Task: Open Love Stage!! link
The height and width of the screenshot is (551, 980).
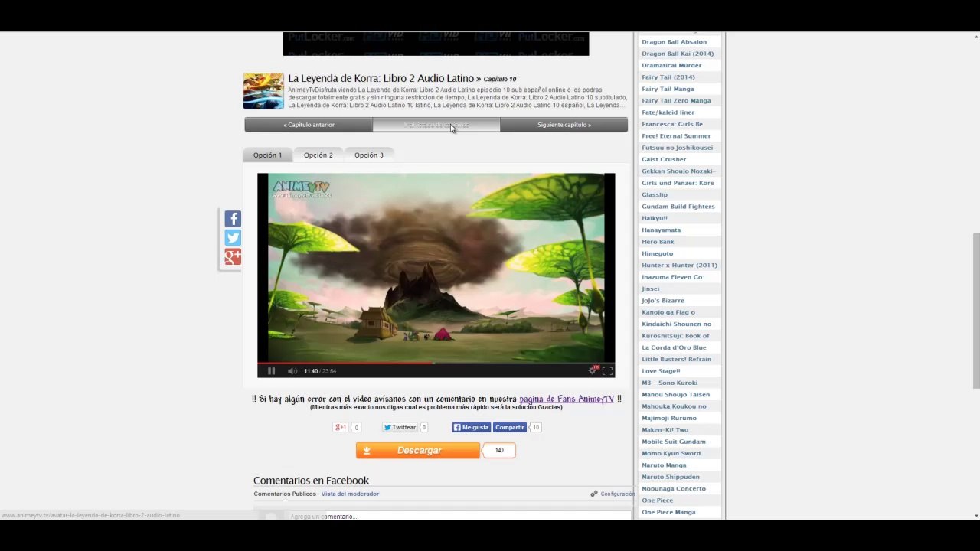Action: point(661,371)
